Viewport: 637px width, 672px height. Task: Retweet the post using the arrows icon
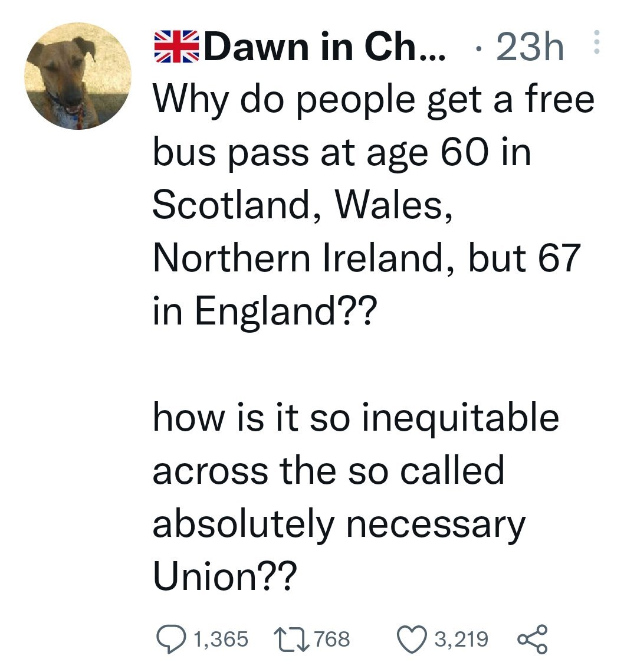292,639
